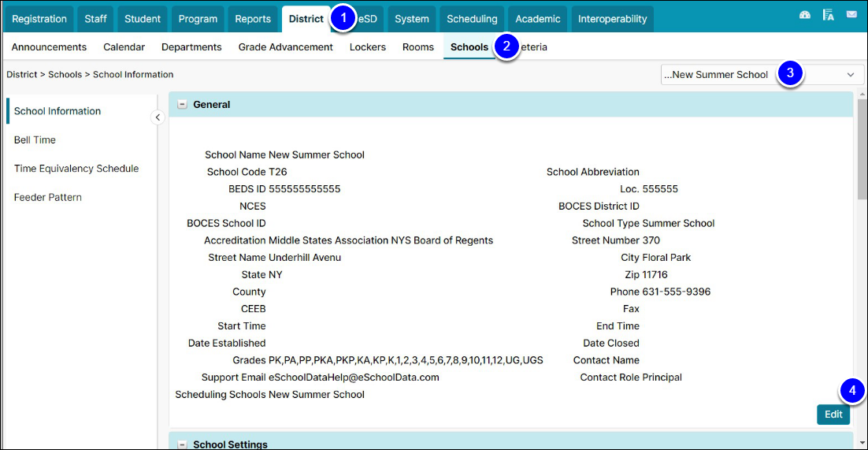This screenshot has width=868, height=450.
Task: Switch to the System tab
Action: coord(412,19)
